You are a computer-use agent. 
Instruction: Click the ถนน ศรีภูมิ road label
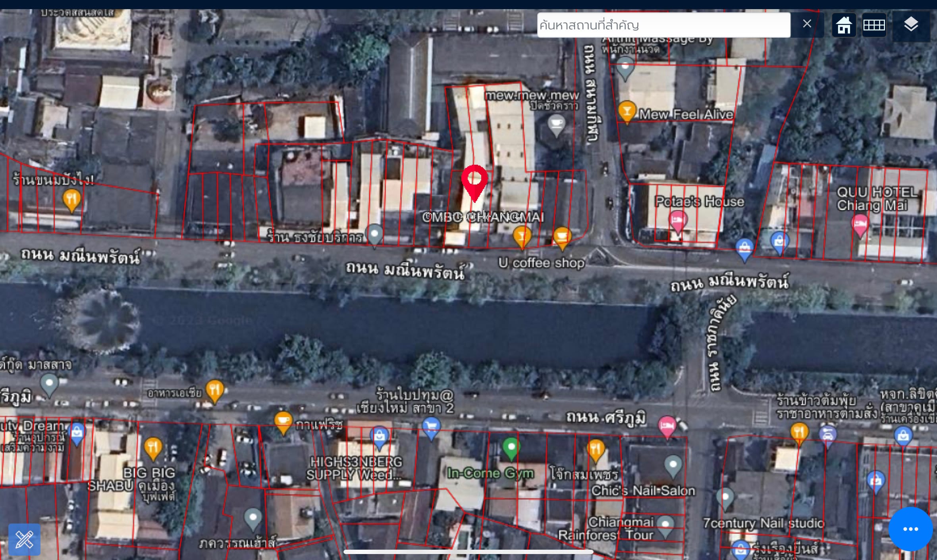(606, 417)
